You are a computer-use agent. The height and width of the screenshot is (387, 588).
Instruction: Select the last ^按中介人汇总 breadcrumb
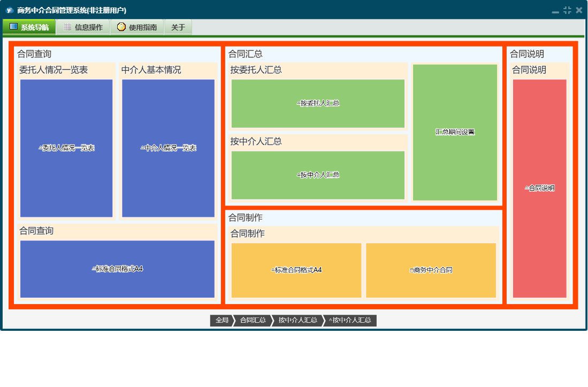pos(350,321)
